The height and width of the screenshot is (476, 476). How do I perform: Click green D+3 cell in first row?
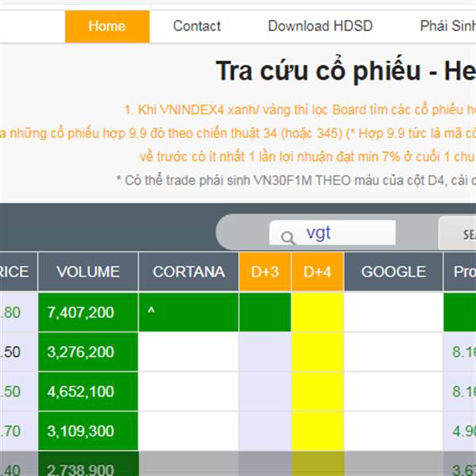pos(265,312)
